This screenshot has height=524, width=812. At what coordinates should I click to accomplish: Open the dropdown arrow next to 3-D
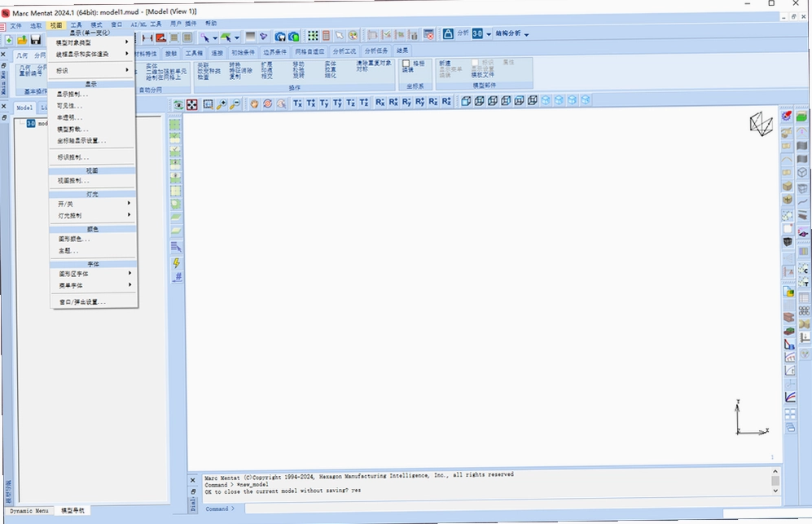pyautogui.click(x=489, y=33)
